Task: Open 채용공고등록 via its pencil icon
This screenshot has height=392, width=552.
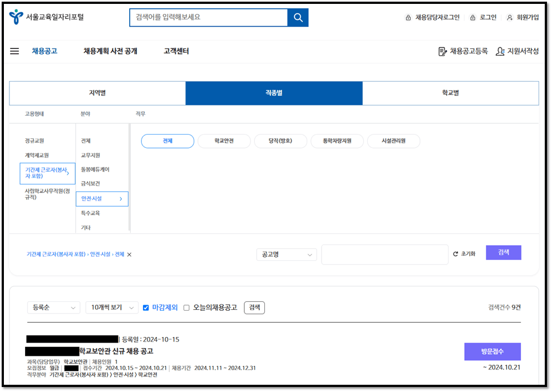Action: 441,51
